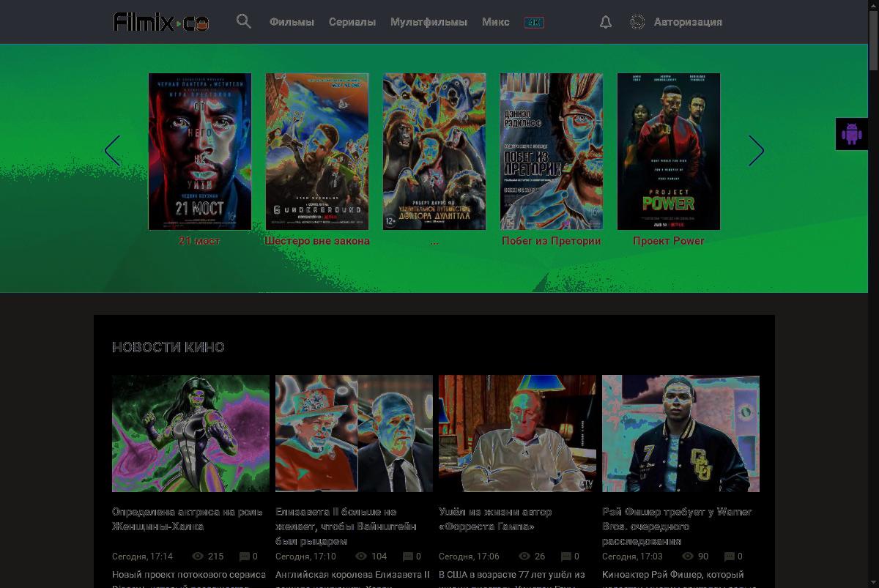The width and height of the screenshot is (879, 588).
Task: Show previous movies with left carousel arrow
Action: 112,151
